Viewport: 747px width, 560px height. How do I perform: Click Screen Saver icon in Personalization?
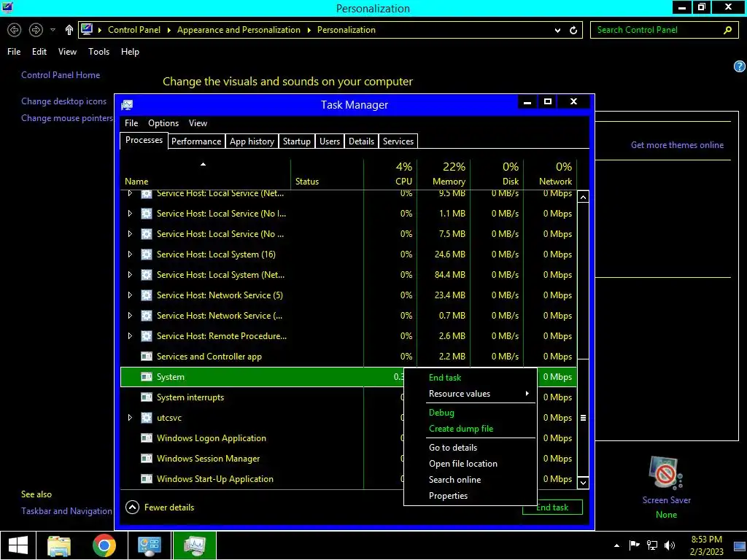coord(666,473)
